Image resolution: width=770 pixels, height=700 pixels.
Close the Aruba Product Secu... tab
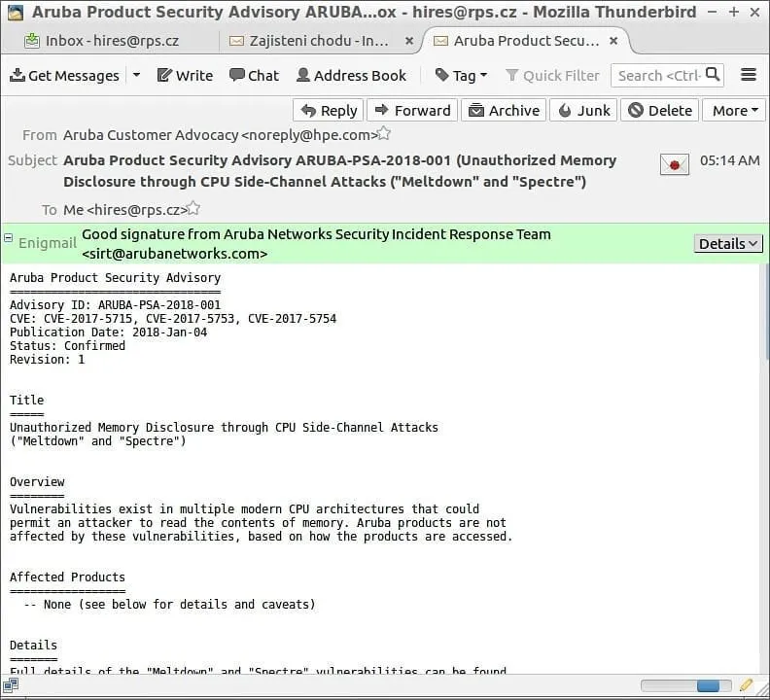point(613,41)
